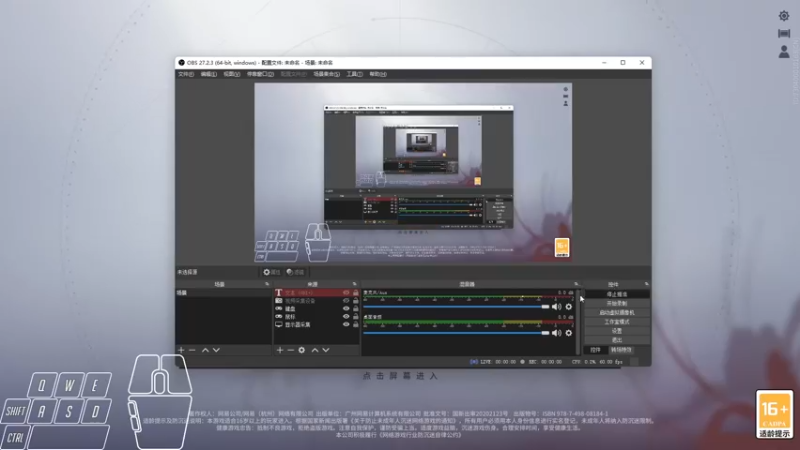Remove the selected scene with the Scenes minus icon
The height and width of the screenshot is (450, 800).
[192, 350]
